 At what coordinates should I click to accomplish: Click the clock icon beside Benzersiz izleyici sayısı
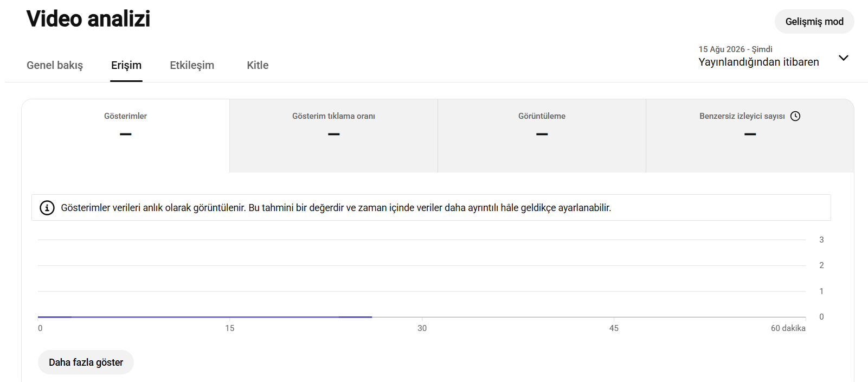tap(795, 116)
